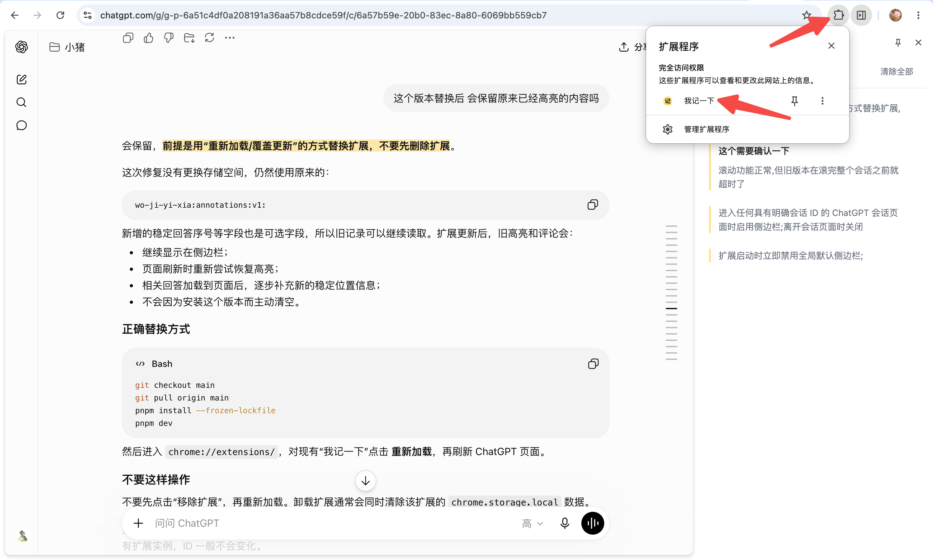Start dictation with microphone icon
933x560 pixels.
click(565, 524)
